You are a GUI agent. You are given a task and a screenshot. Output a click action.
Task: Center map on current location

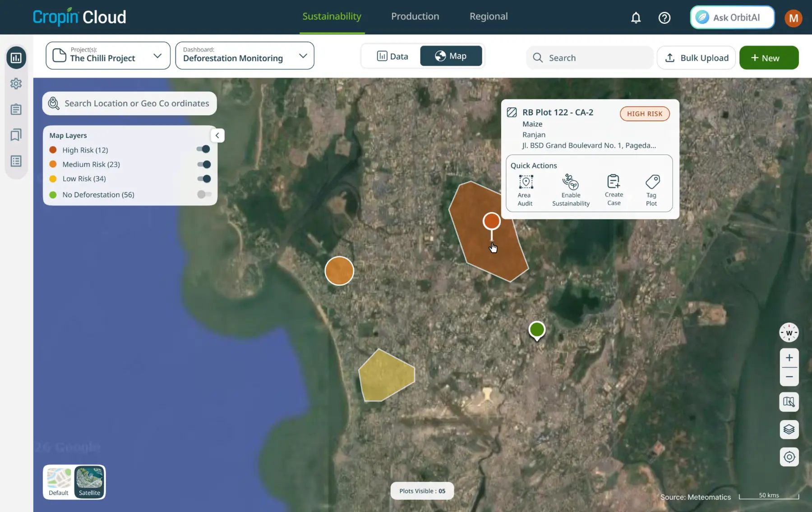[789, 457]
